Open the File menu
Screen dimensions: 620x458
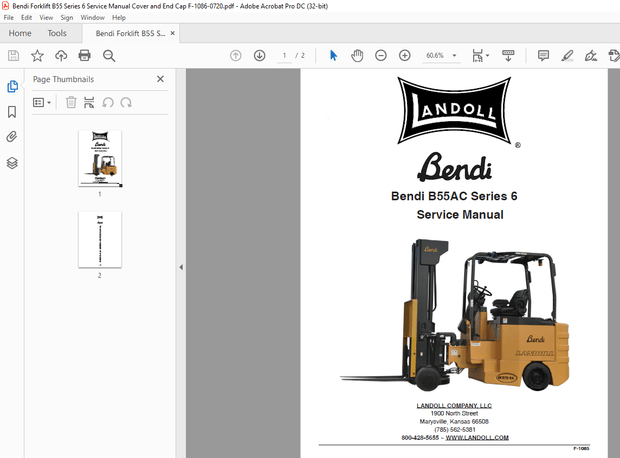[x=9, y=18]
